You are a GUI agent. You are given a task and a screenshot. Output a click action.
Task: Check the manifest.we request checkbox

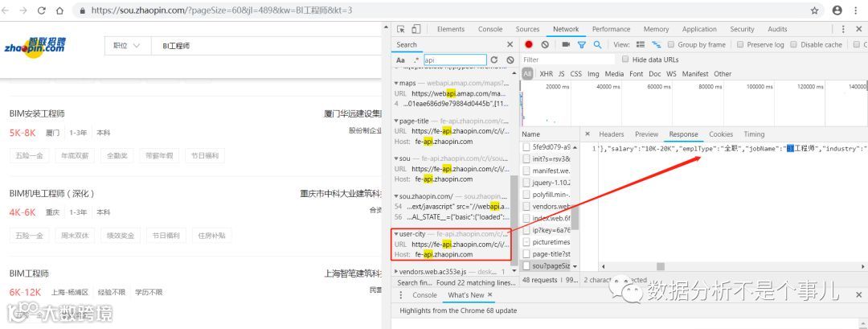pos(526,171)
